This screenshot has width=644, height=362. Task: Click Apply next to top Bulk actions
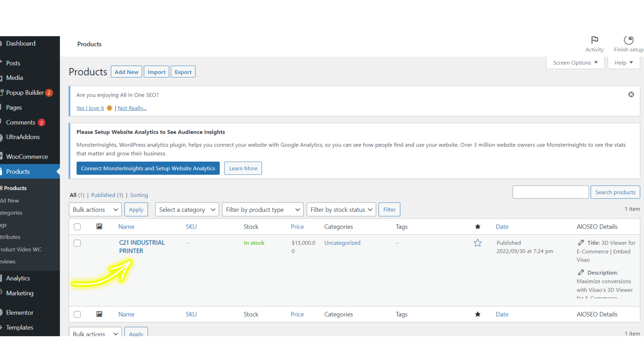pyautogui.click(x=136, y=209)
